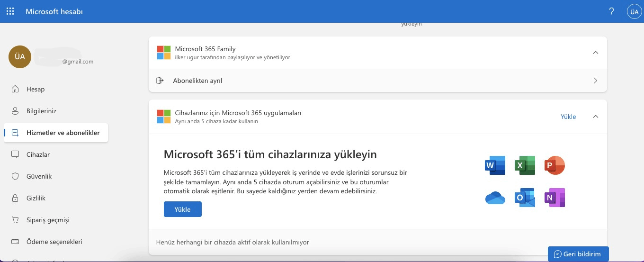Click the Geri bildirim feedback button
Viewport: 644px width, 262px height.
tap(578, 254)
